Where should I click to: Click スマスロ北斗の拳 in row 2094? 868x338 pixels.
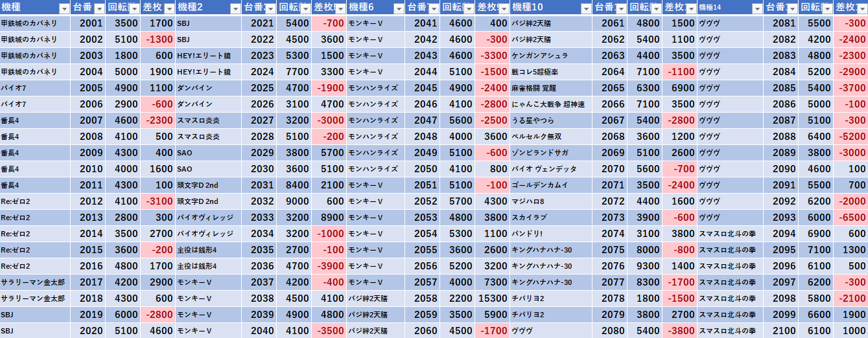click(731, 234)
